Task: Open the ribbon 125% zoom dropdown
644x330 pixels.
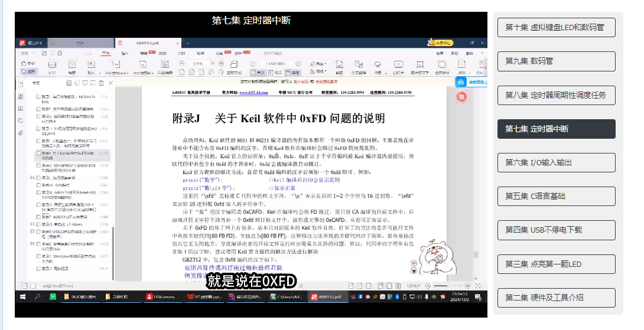Action: pos(212,64)
